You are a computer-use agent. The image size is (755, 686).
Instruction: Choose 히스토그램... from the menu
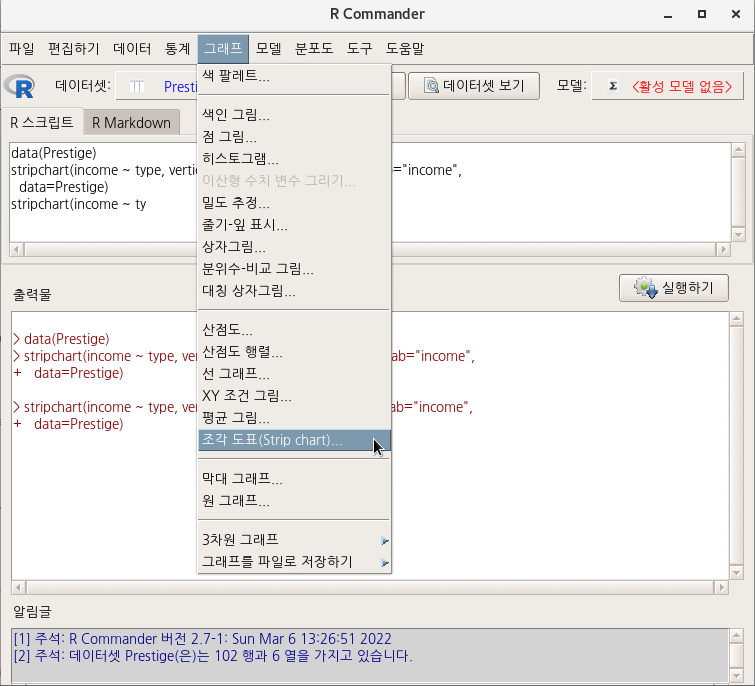[294, 159]
